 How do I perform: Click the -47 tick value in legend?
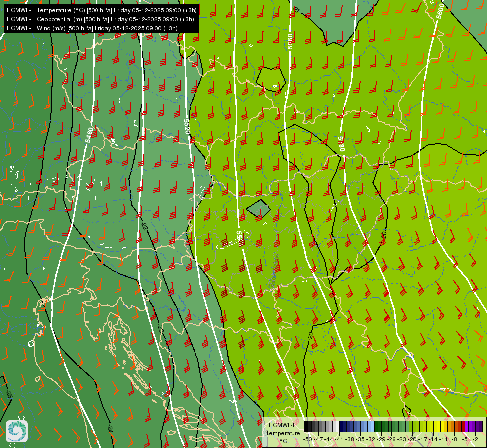[318, 439]
